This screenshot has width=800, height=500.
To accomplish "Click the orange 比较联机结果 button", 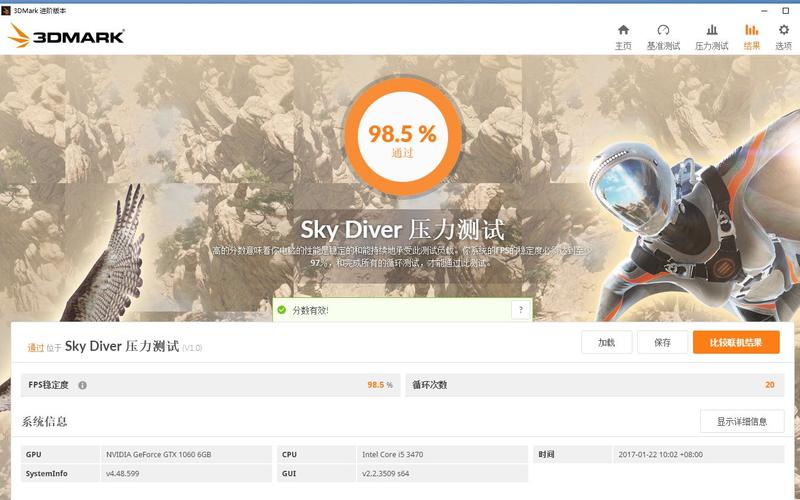I will [736, 342].
